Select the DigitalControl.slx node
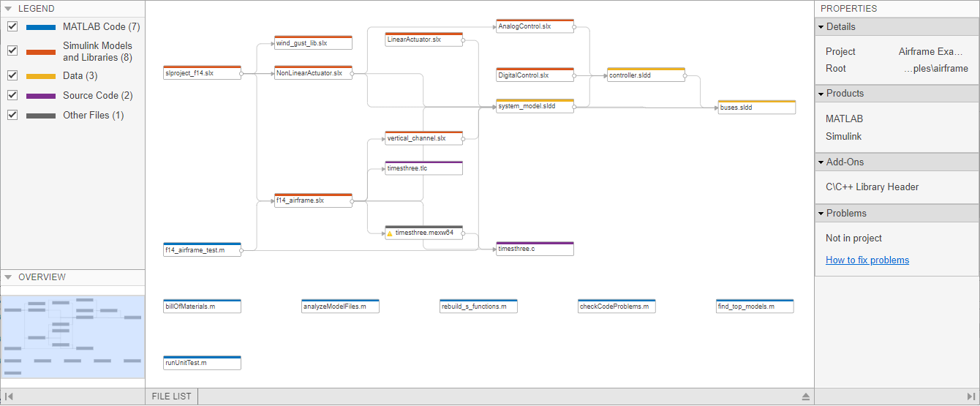980x406 pixels. pyautogui.click(x=535, y=75)
